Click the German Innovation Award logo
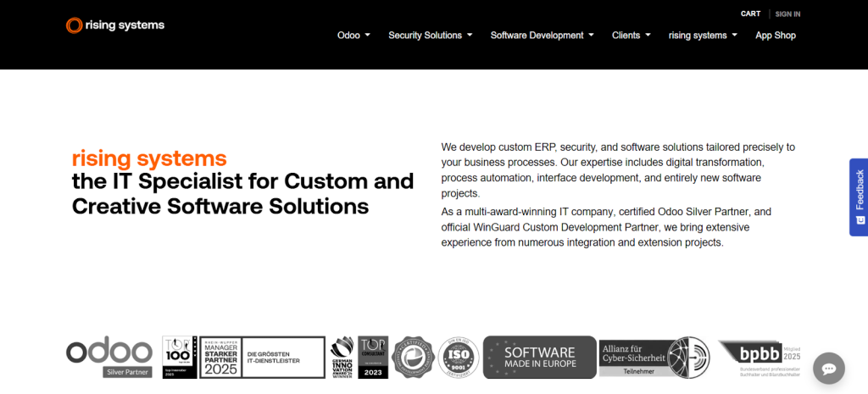The height and width of the screenshot is (394, 868). (x=342, y=358)
